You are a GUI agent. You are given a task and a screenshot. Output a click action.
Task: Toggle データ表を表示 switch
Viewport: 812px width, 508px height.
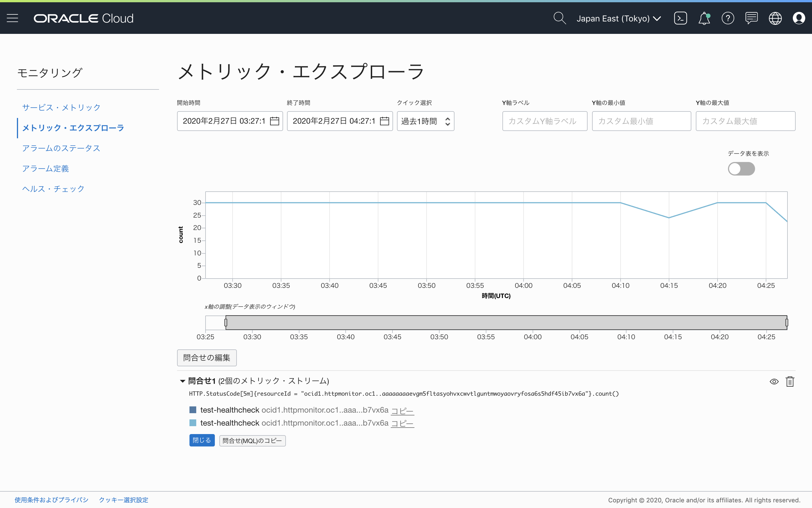(x=741, y=169)
